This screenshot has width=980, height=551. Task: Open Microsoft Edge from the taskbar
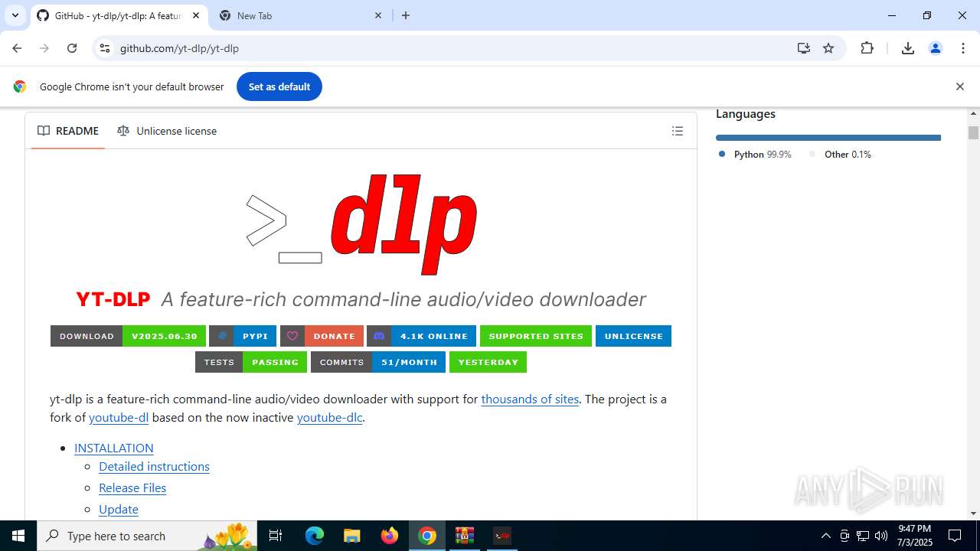point(315,536)
